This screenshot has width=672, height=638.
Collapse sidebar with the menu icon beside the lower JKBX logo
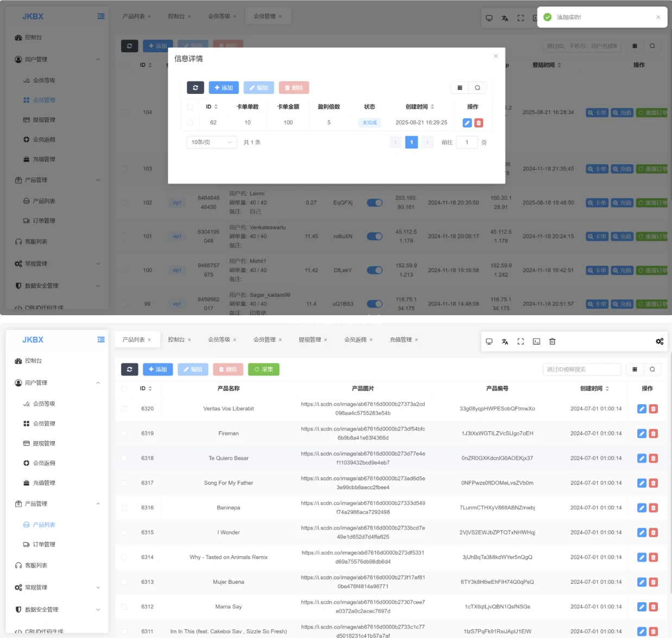[x=101, y=340]
